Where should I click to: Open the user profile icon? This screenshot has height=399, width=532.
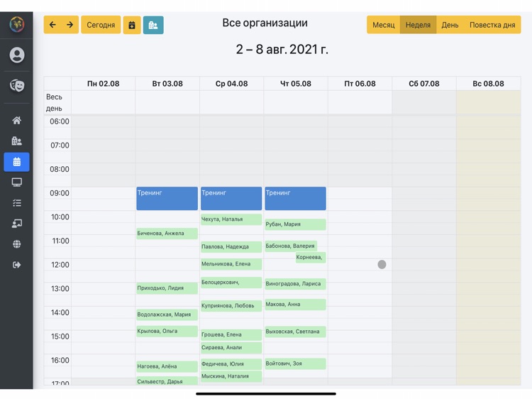(x=16, y=55)
